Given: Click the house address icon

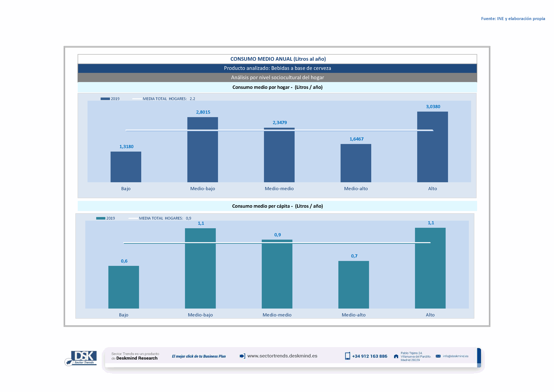Looking at the screenshot, I should coord(396,356).
